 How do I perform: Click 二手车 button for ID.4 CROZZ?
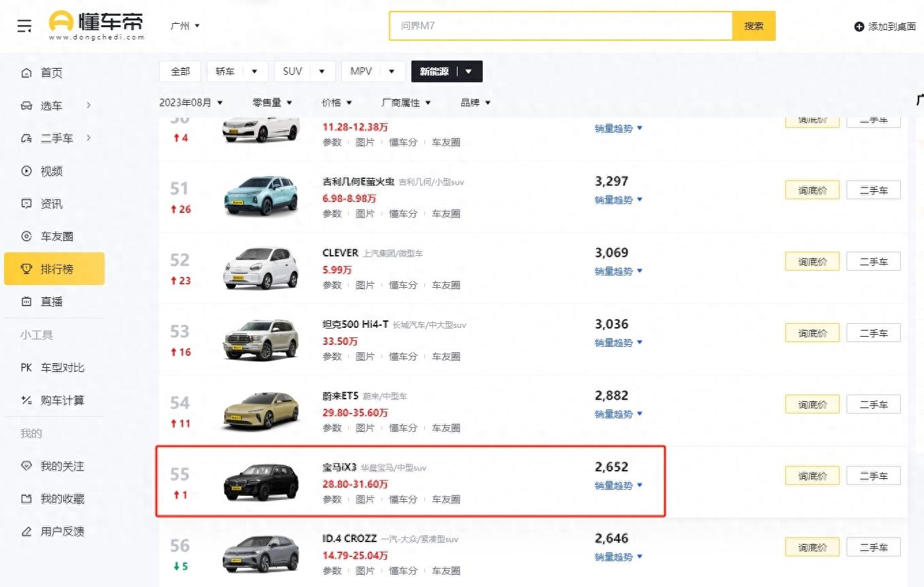pyautogui.click(x=874, y=547)
